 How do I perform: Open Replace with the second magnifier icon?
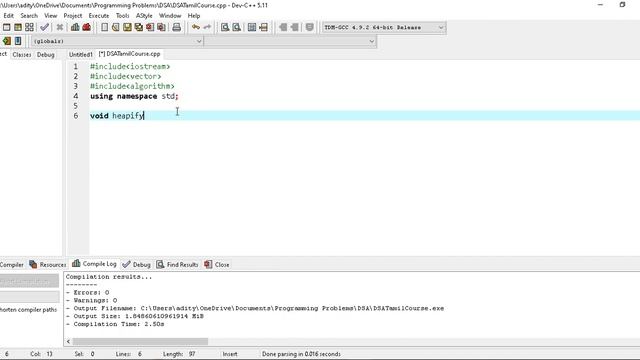236,27
